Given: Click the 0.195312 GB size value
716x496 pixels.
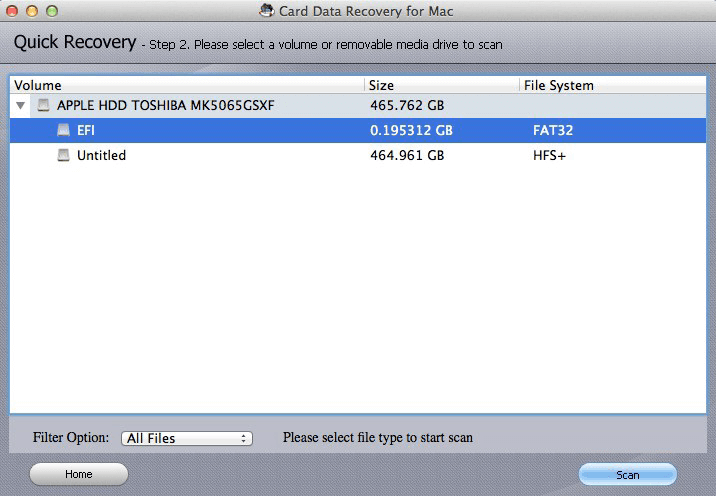Looking at the screenshot, I should click(x=411, y=131).
